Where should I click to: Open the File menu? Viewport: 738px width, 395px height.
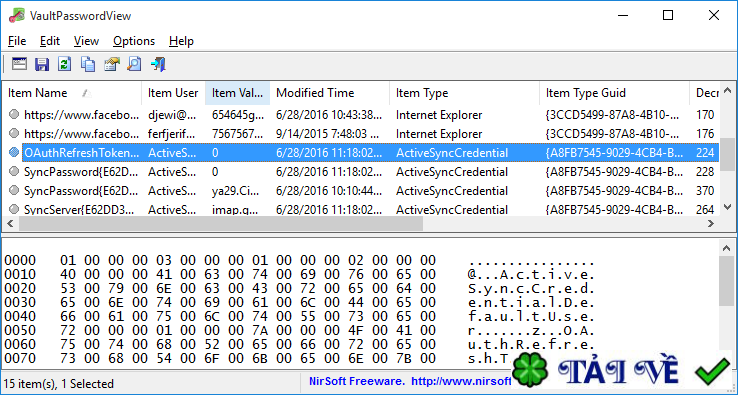[x=17, y=41]
